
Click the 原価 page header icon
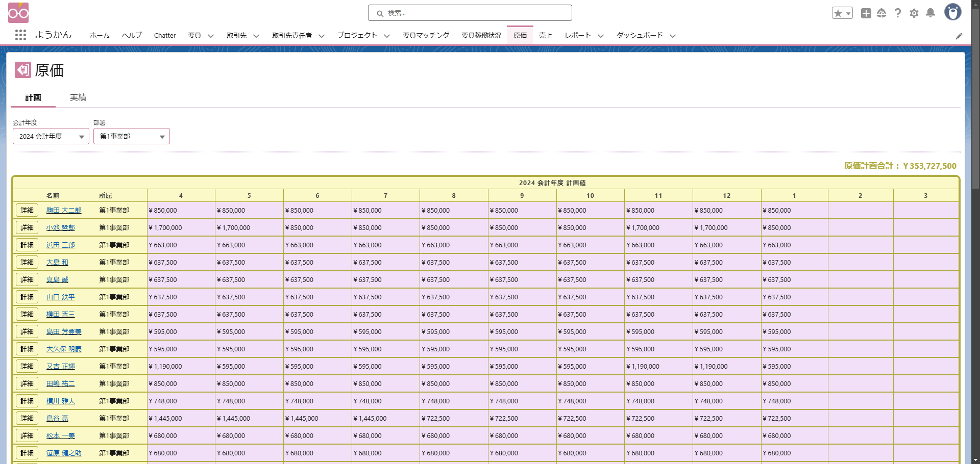pos(23,70)
